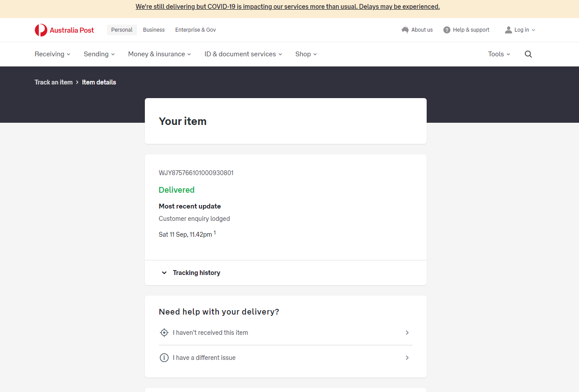Click the About us Australia map icon

pyautogui.click(x=405, y=30)
